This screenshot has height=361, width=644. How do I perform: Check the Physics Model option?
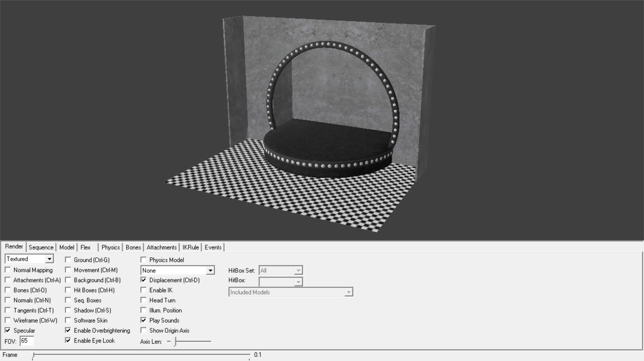click(144, 260)
